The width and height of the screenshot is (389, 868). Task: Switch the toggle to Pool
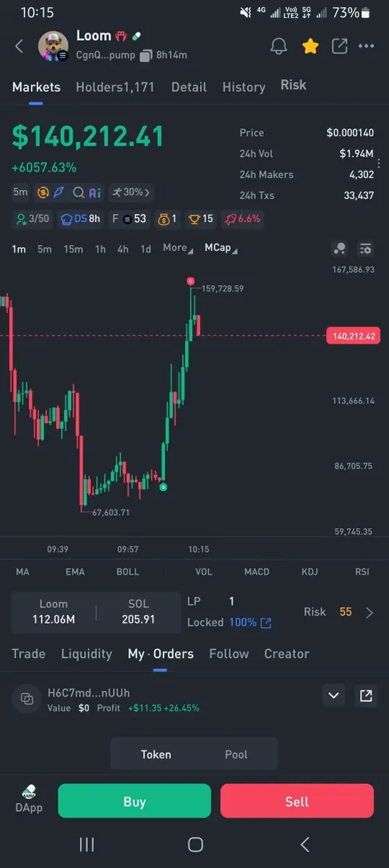click(x=236, y=754)
